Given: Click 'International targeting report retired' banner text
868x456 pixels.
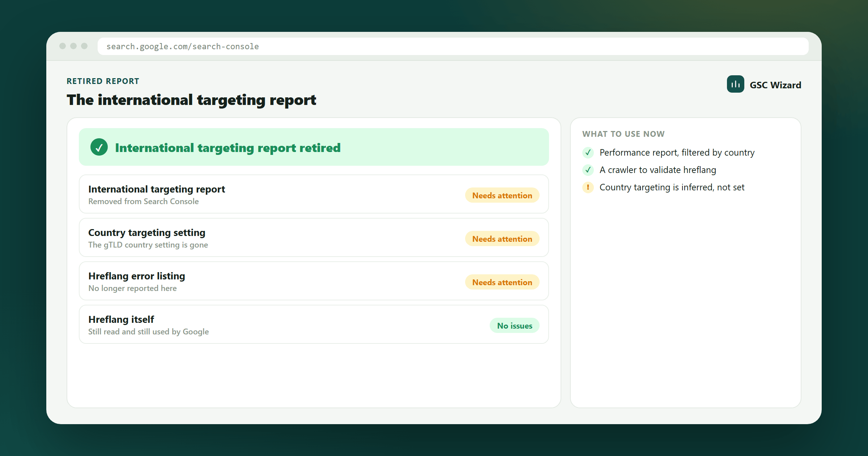Looking at the screenshot, I should click(x=228, y=148).
